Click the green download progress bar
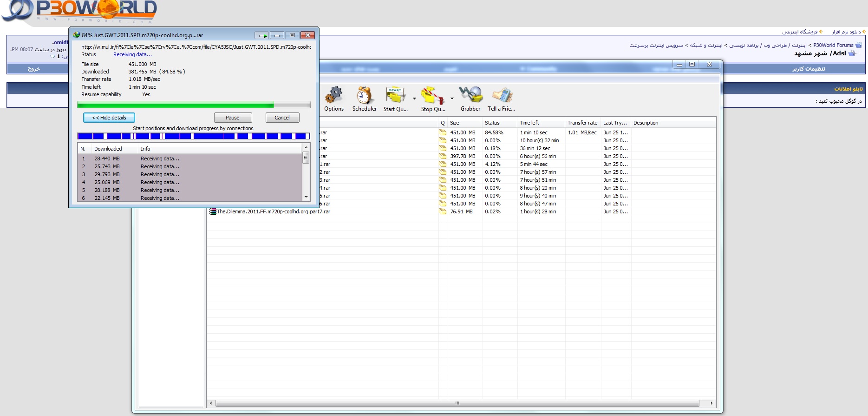This screenshot has height=416, width=868. click(x=194, y=105)
